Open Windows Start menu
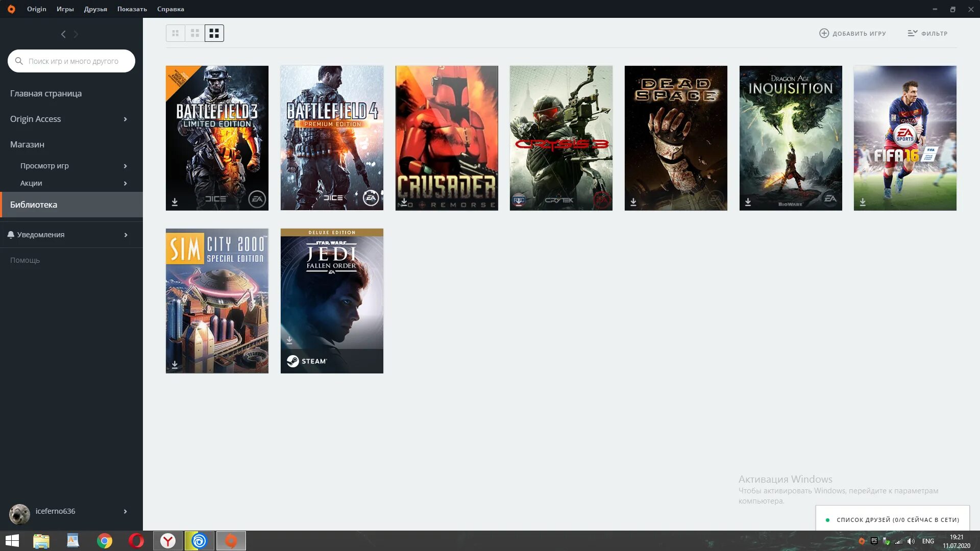The width and height of the screenshot is (980, 551). coord(12,541)
